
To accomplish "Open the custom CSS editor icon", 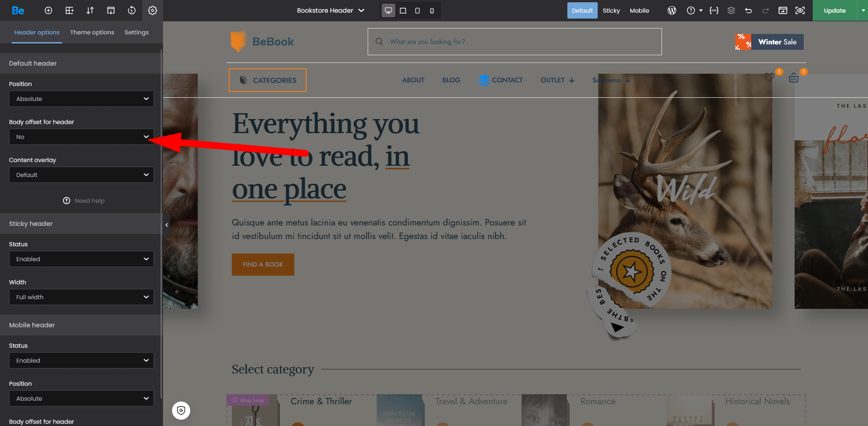I will point(714,10).
